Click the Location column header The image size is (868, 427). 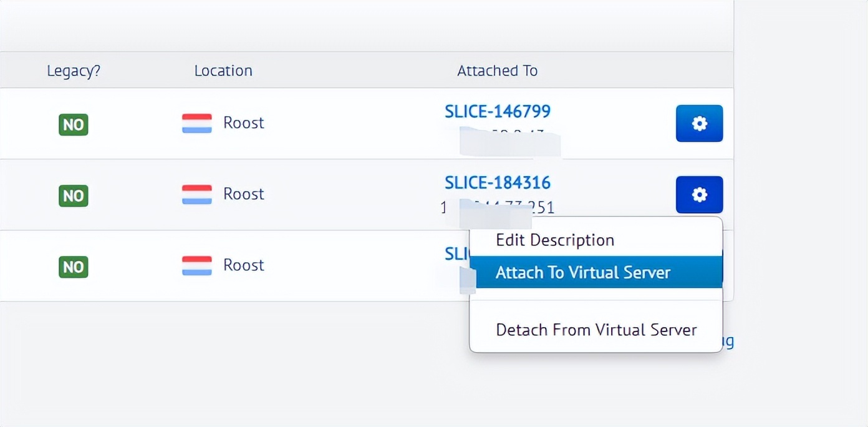point(223,71)
